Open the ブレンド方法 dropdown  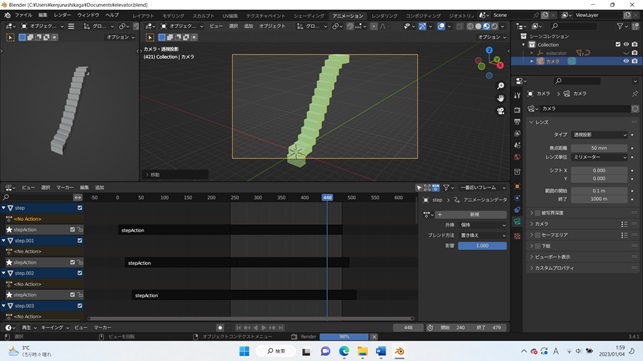482,235
